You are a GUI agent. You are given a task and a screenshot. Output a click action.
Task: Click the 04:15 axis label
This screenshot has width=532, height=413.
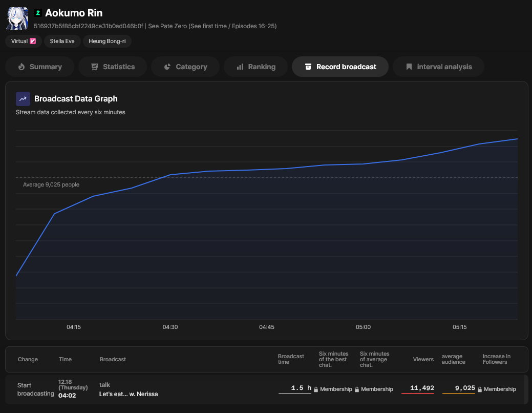pyautogui.click(x=74, y=327)
